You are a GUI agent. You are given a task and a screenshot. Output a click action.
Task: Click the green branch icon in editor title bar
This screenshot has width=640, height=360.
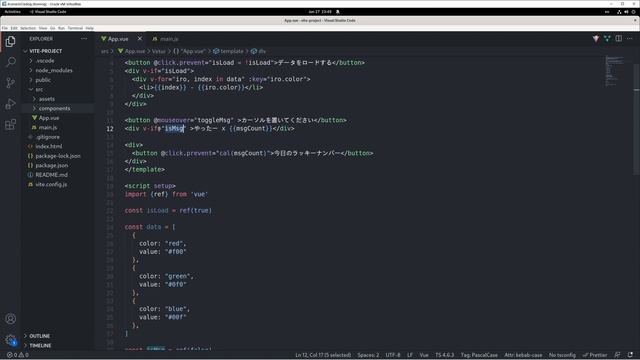607,39
